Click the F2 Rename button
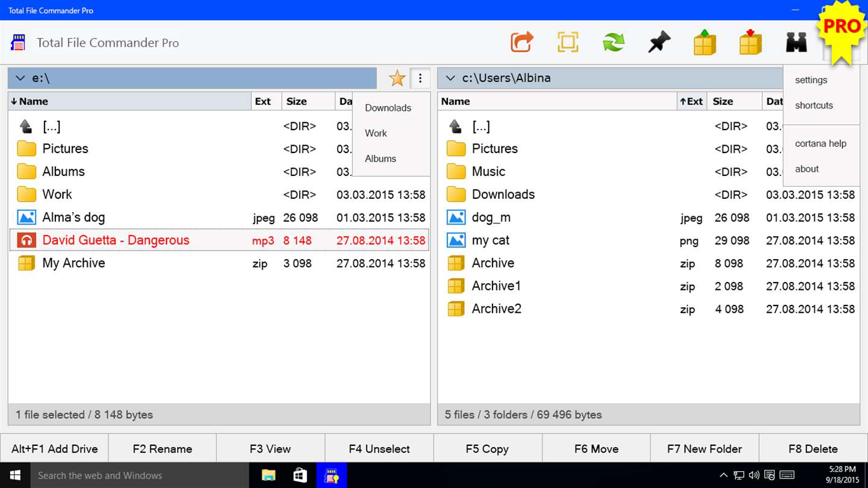868x488 pixels. point(162,449)
